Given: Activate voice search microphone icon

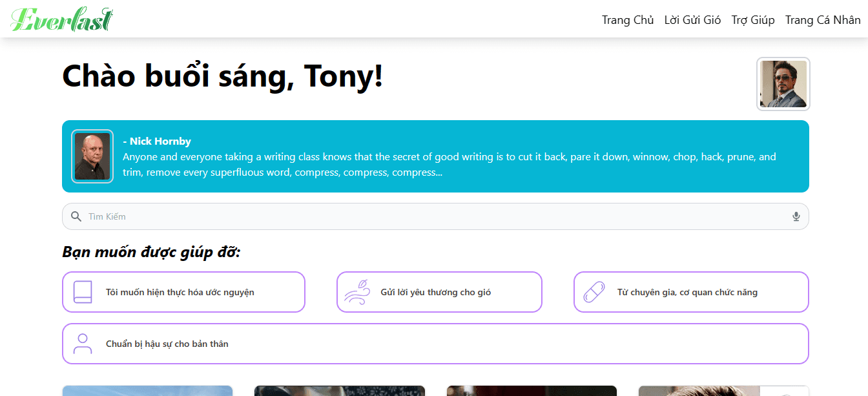Looking at the screenshot, I should 796,216.
